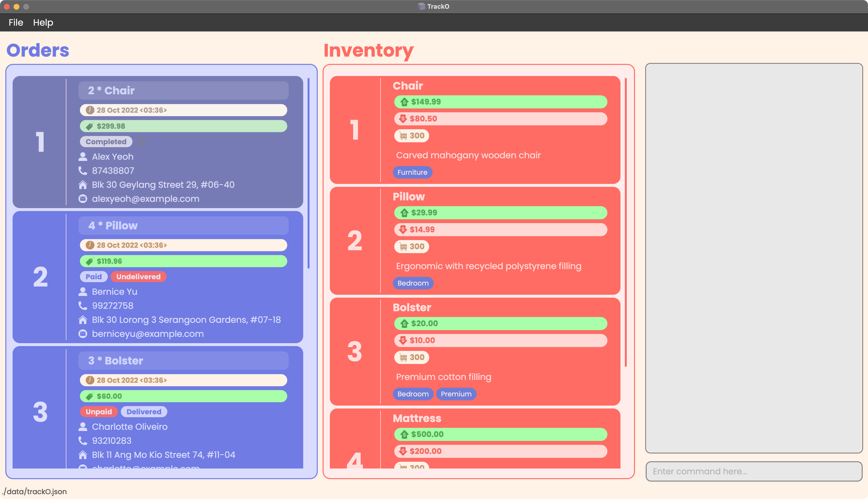Click the home icon beside Ang Mo Kio address
868x499 pixels.
tap(83, 455)
